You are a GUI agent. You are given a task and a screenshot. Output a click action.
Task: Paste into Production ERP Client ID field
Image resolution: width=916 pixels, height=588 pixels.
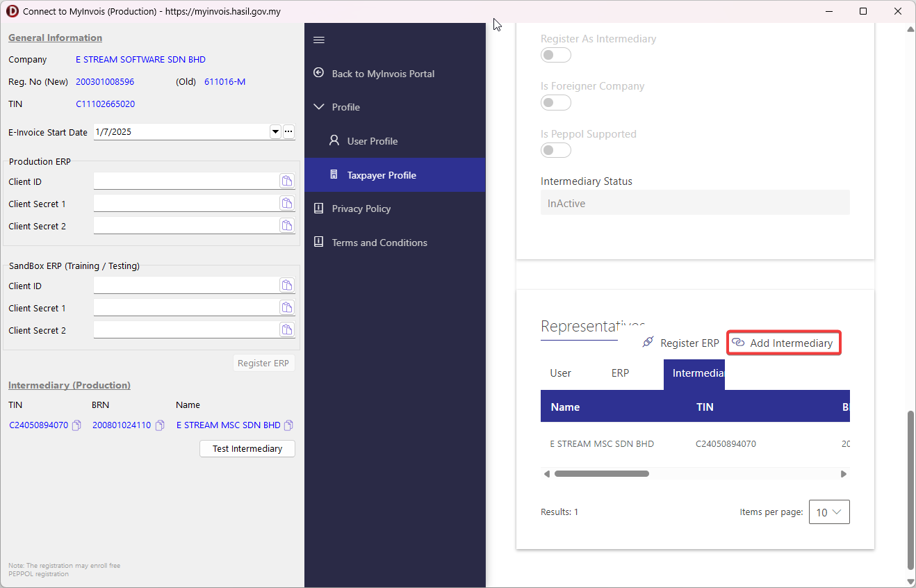click(286, 181)
